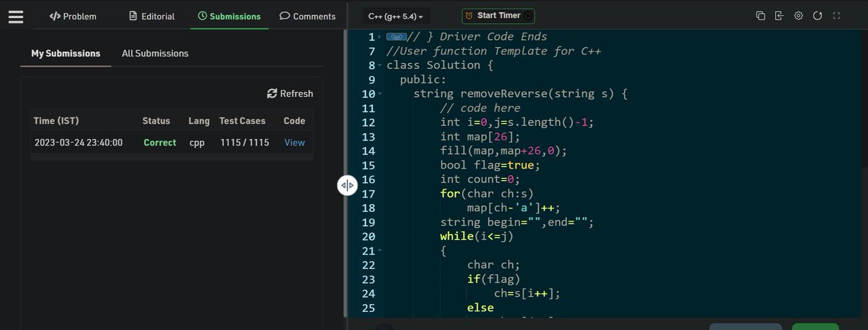
Task: Start the timer
Action: click(498, 15)
